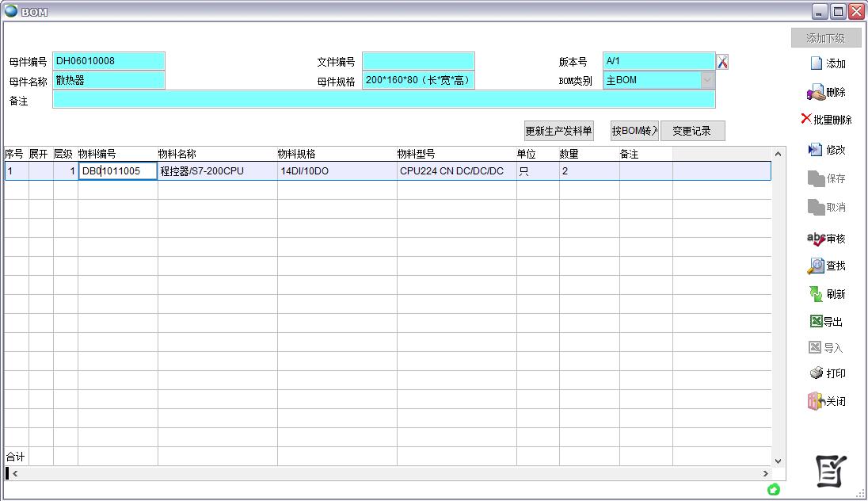The height and width of the screenshot is (501, 868).
Task: Click the notepad icon at bottom right
Action: pyautogui.click(x=831, y=471)
